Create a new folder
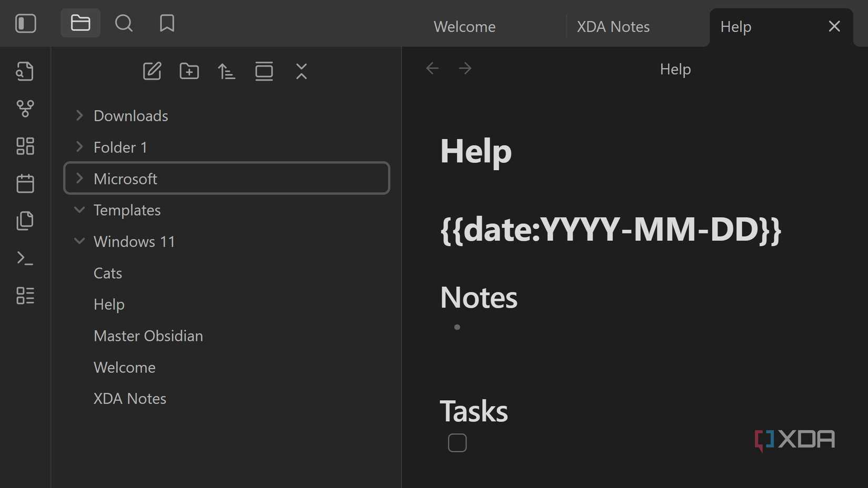Viewport: 868px width, 488px height. (189, 71)
